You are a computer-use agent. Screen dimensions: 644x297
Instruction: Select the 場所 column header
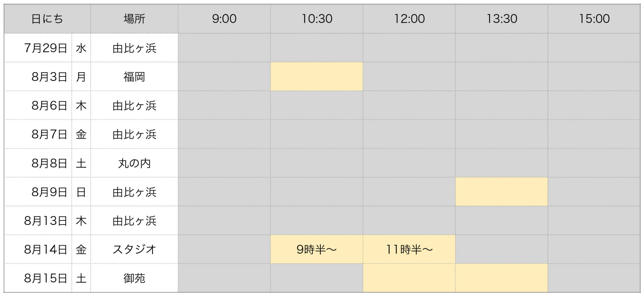pos(134,19)
